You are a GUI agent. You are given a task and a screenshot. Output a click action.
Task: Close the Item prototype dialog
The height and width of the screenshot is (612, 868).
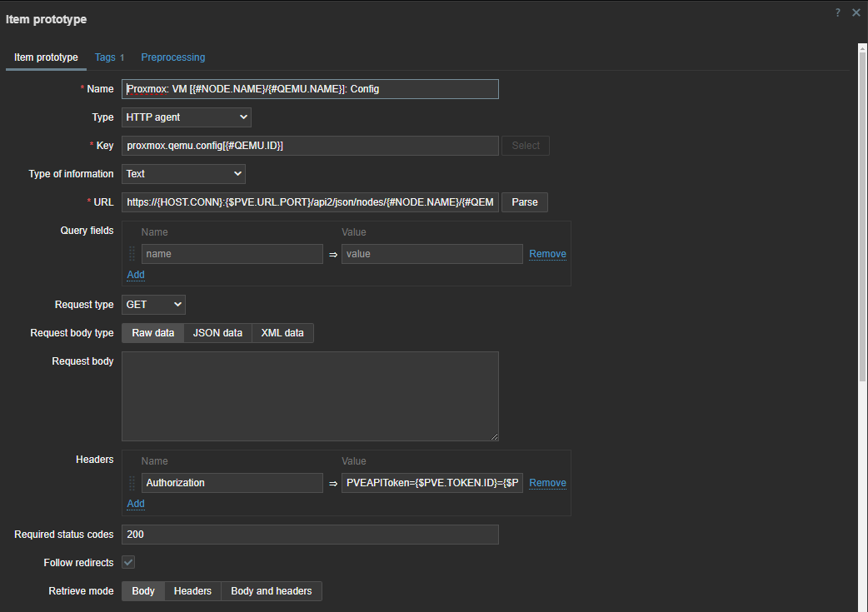pos(856,12)
